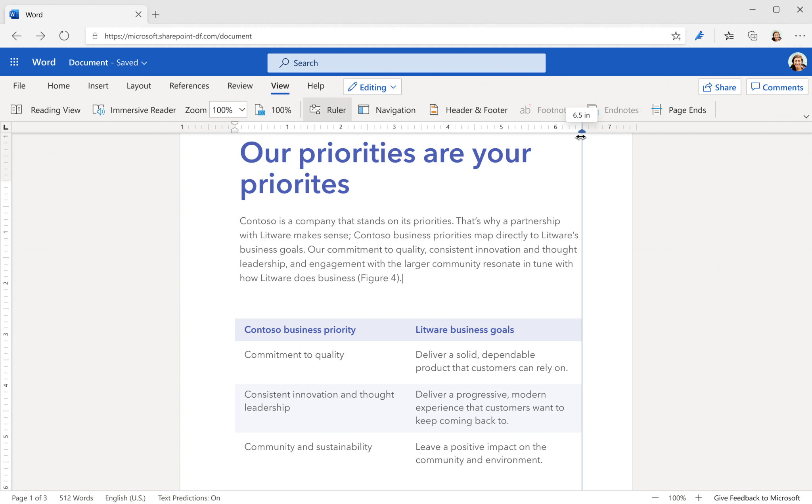Open the Zoom level combo box
Viewport: 812px width, 504px height.
click(x=228, y=110)
